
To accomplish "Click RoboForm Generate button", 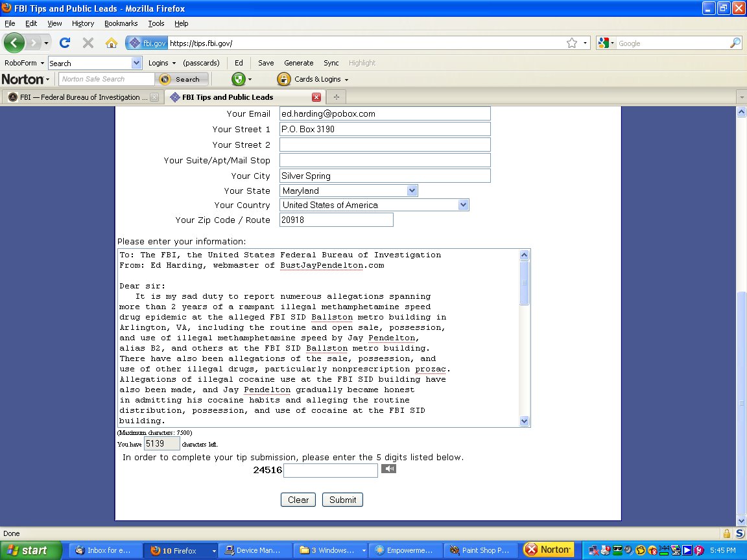I will pos(299,63).
